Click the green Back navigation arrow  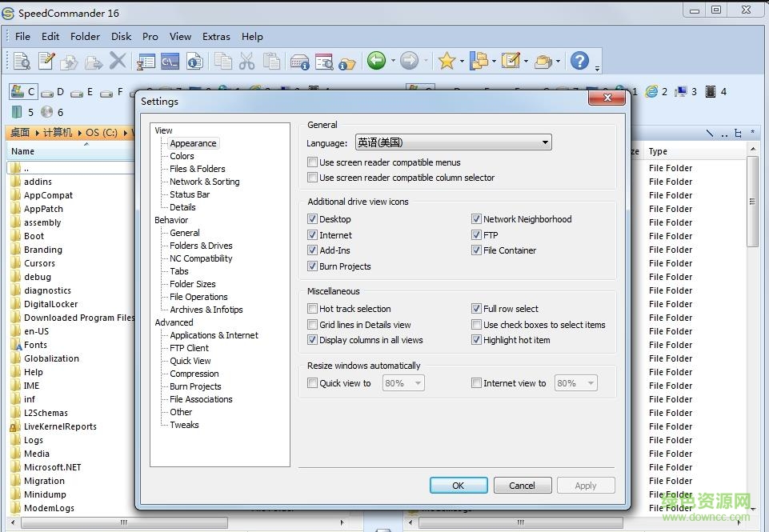coord(376,61)
